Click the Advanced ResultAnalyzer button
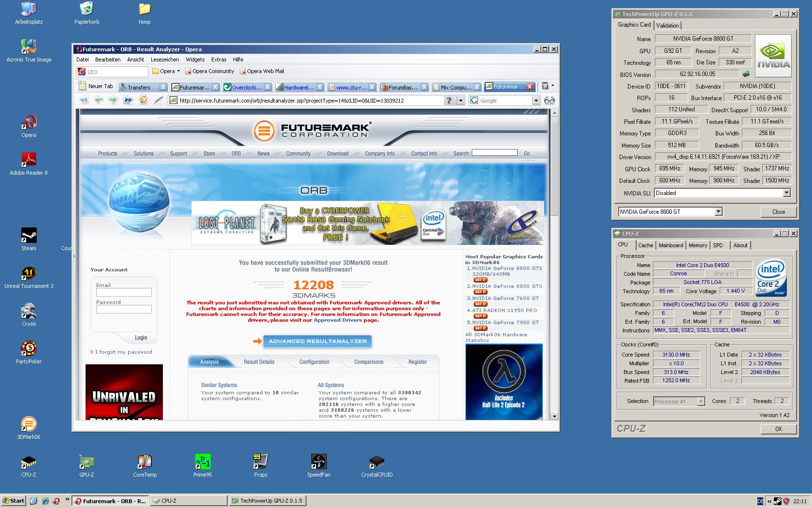This screenshot has height=508, width=812. point(318,341)
